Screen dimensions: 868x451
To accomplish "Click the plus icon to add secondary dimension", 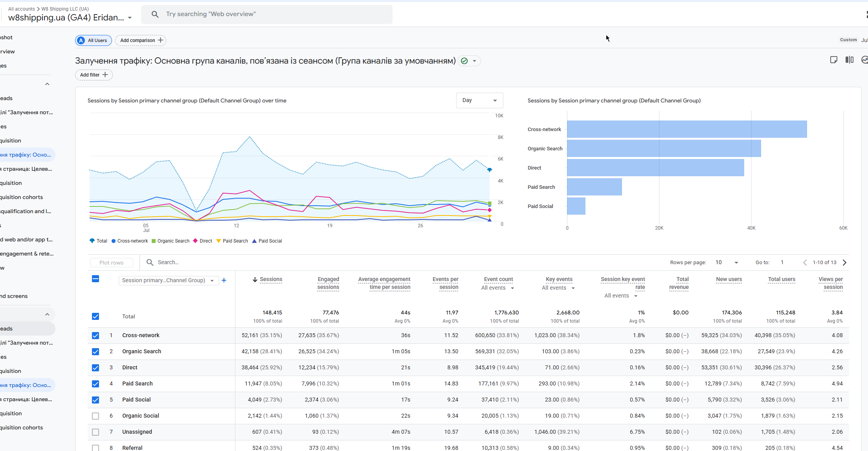I will coord(224,280).
